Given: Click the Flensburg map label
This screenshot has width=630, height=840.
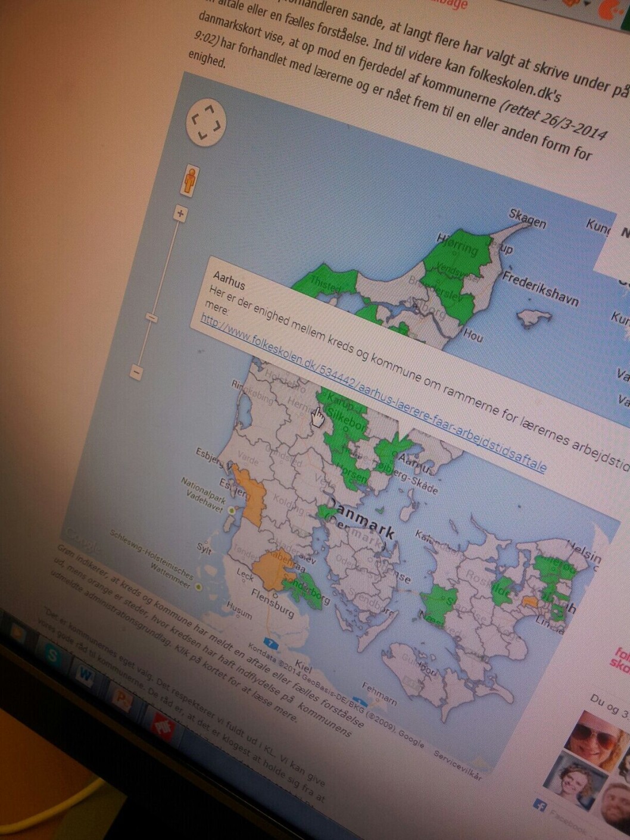Looking at the screenshot, I should pos(273,603).
